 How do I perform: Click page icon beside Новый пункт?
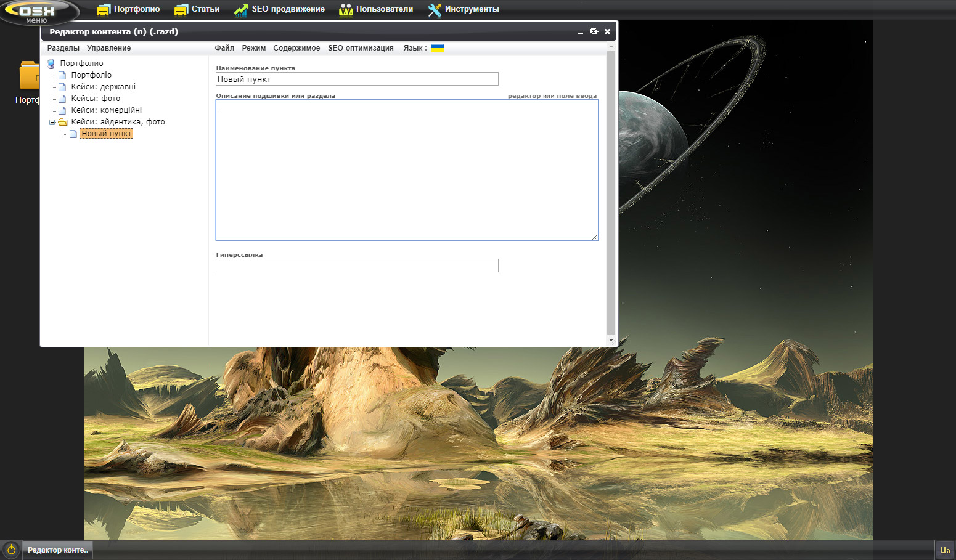(x=73, y=134)
